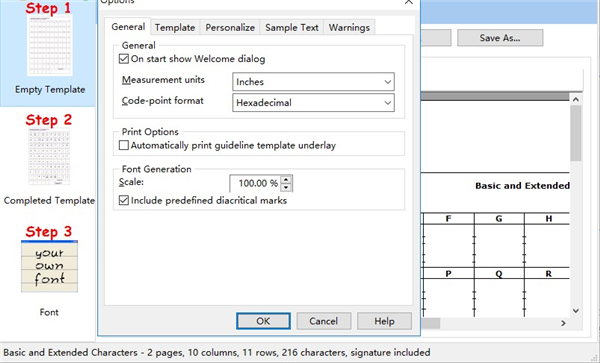Click the vertical scrollbar down arrow
Image resolution: width=600 pixels, height=363 pixels.
pos(576,311)
